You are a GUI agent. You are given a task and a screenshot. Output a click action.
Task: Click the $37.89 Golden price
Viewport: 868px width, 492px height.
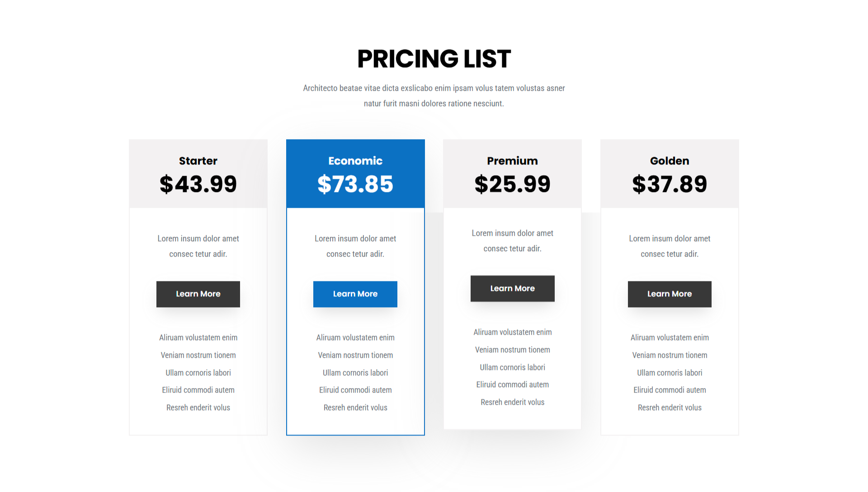point(670,184)
